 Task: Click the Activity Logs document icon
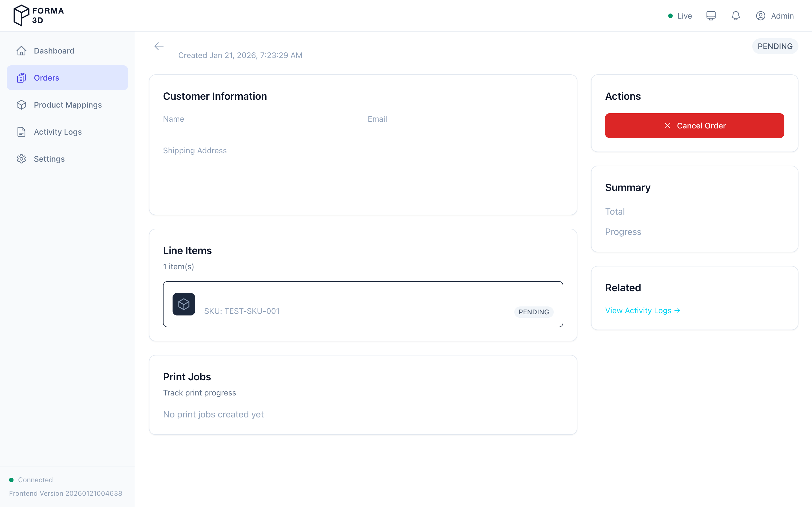[x=21, y=132]
